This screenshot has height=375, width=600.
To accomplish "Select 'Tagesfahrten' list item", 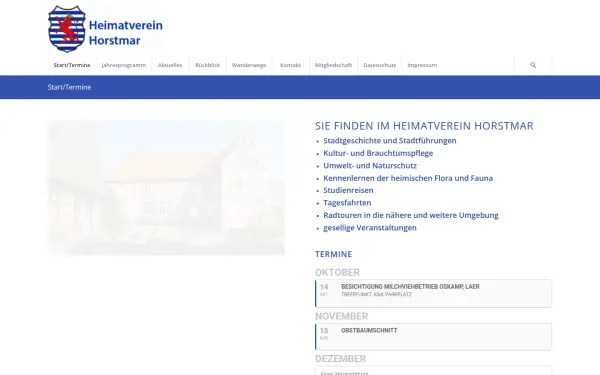I will [347, 203].
